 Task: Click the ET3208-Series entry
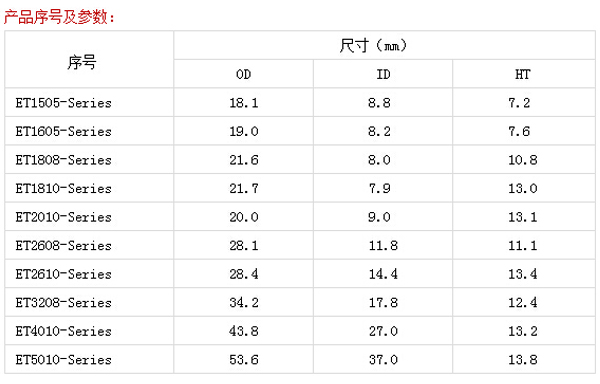coord(64,303)
